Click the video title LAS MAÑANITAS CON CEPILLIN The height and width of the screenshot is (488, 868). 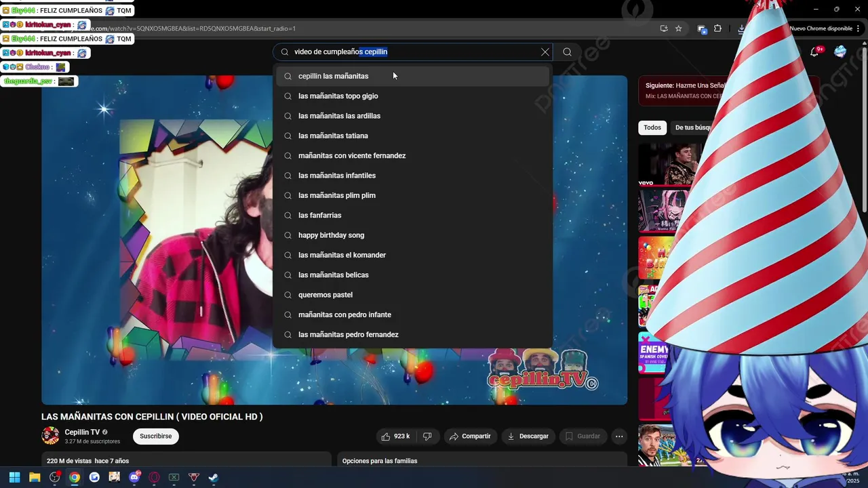point(152,417)
